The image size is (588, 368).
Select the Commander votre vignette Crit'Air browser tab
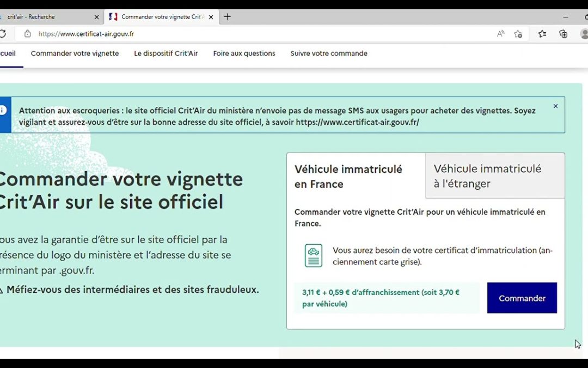(x=161, y=17)
